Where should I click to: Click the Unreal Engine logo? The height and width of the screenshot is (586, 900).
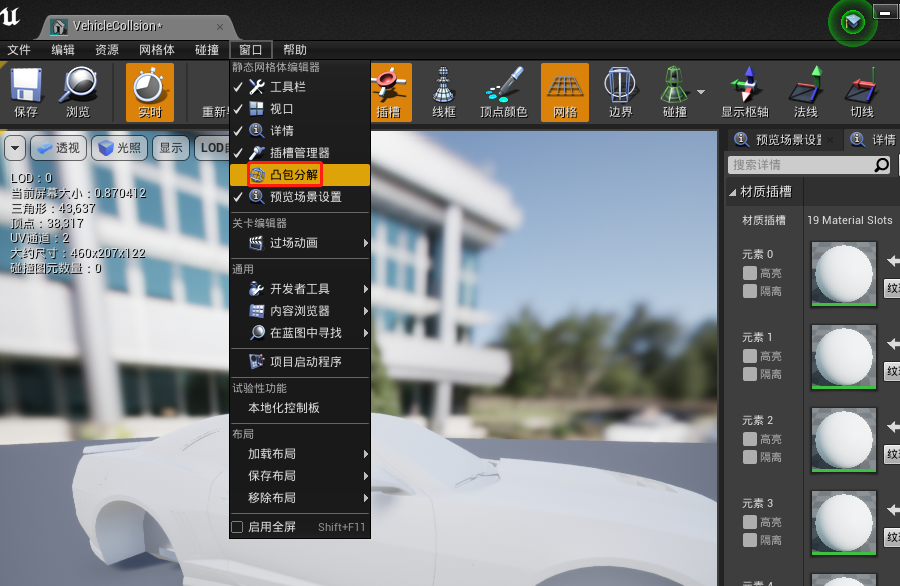pos(10,16)
